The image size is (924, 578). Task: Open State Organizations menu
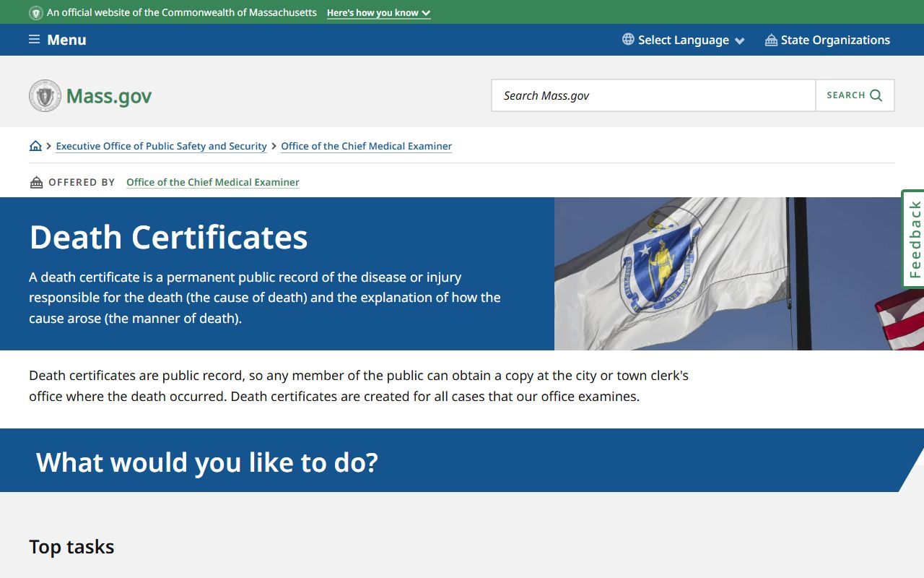click(827, 40)
